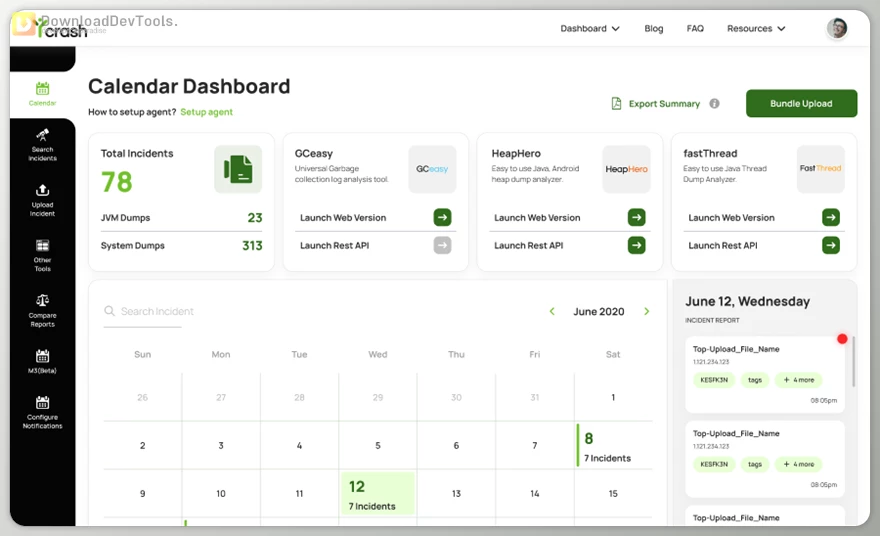Open Upload Incident in sidebar
The height and width of the screenshot is (536, 880).
click(43, 200)
